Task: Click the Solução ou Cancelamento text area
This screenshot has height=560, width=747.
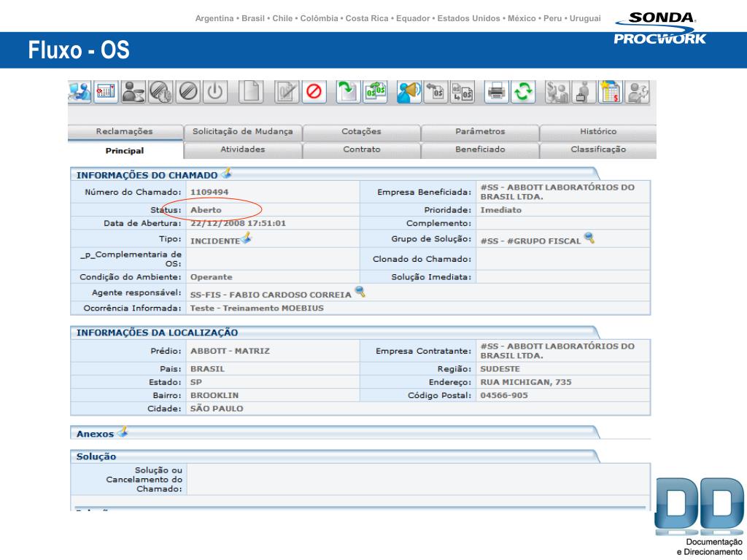Action: click(x=418, y=480)
